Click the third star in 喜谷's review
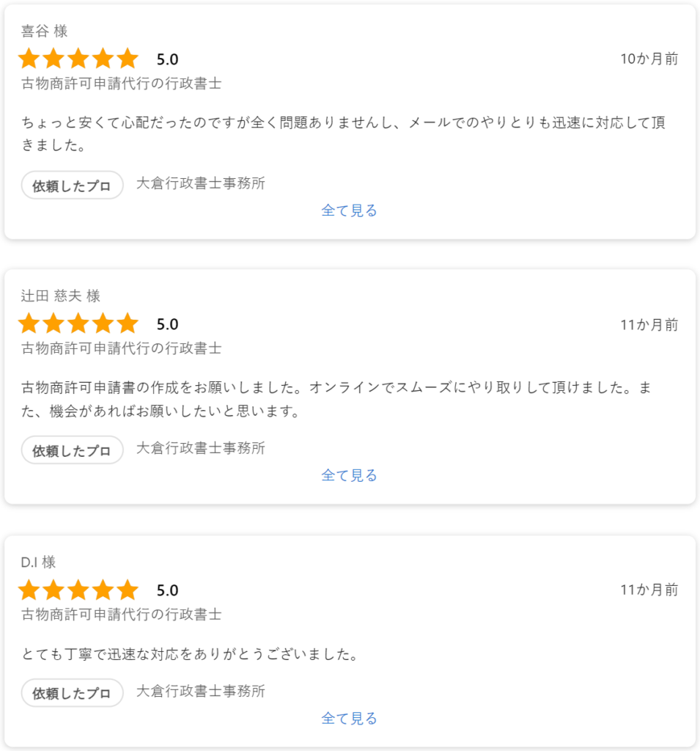This screenshot has width=700, height=751. click(x=78, y=59)
